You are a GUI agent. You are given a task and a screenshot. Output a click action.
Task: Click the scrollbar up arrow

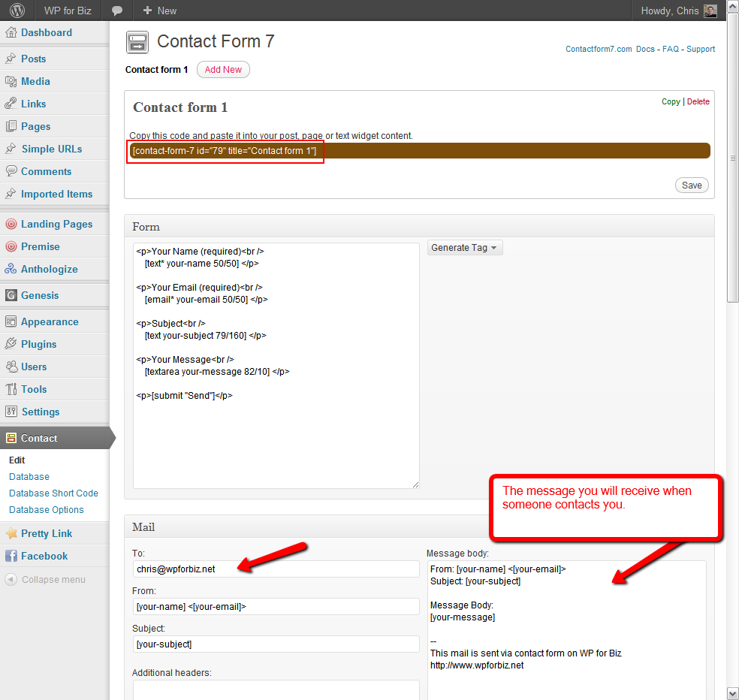733,7
